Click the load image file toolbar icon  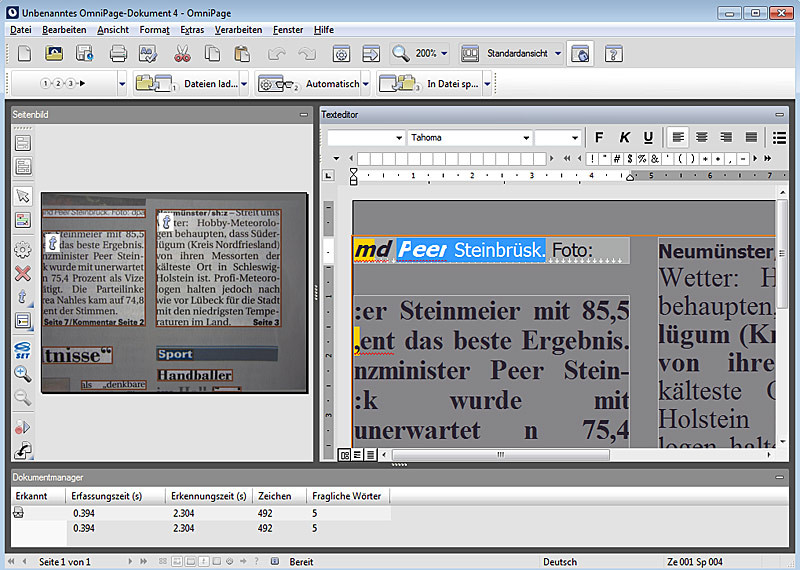point(54,53)
